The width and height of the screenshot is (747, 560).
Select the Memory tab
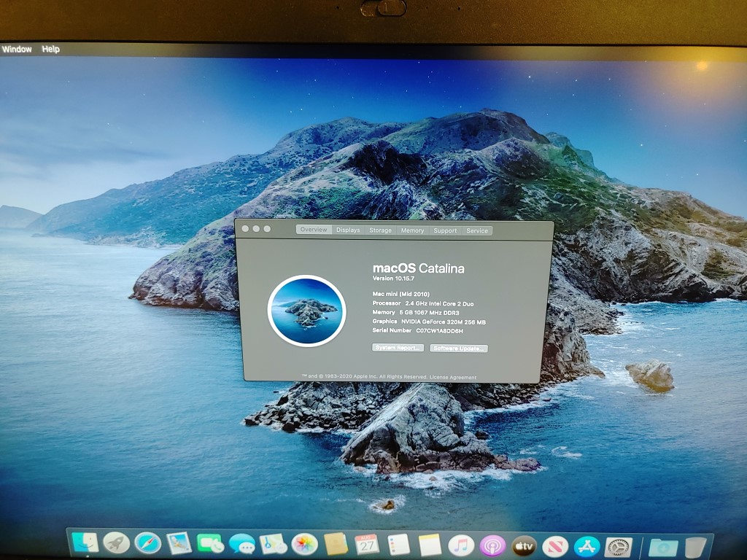pyautogui.click(x=412, y=230)
